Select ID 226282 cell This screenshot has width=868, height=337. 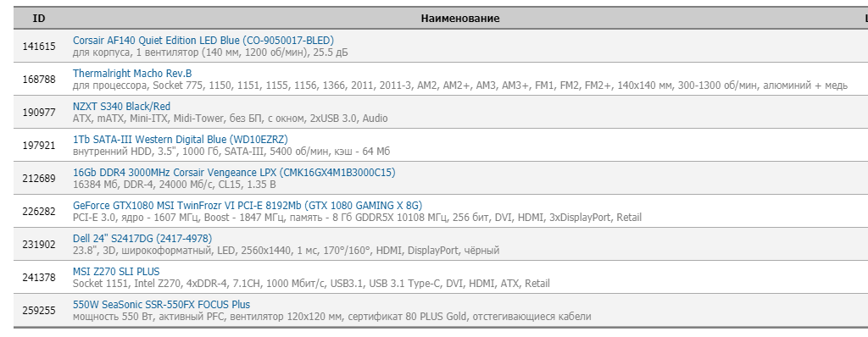tap(39, 212)
